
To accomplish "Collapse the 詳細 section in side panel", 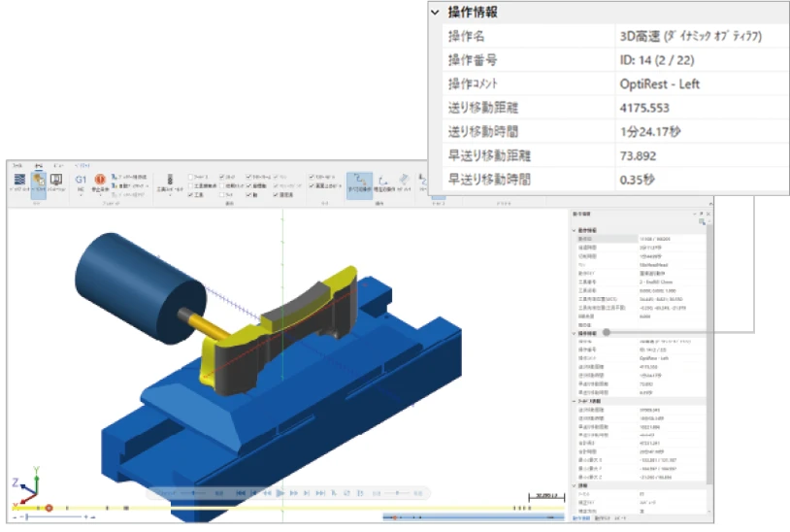I will (574, 485).
